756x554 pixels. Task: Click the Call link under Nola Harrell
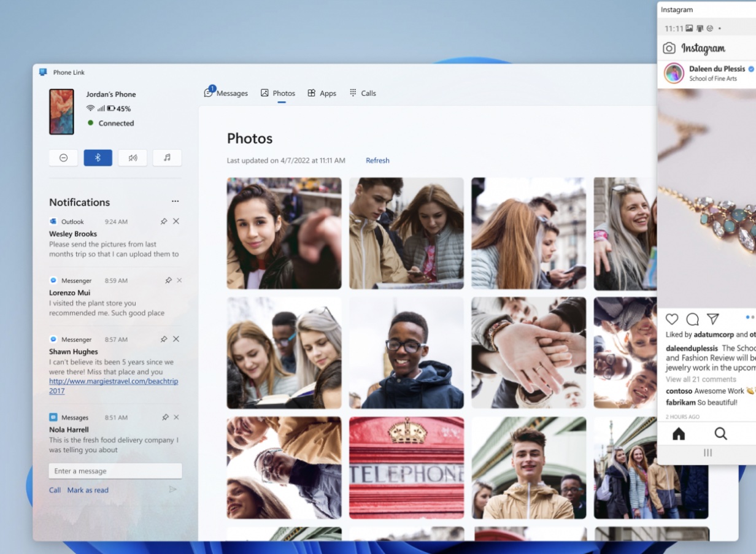point(55,490)
